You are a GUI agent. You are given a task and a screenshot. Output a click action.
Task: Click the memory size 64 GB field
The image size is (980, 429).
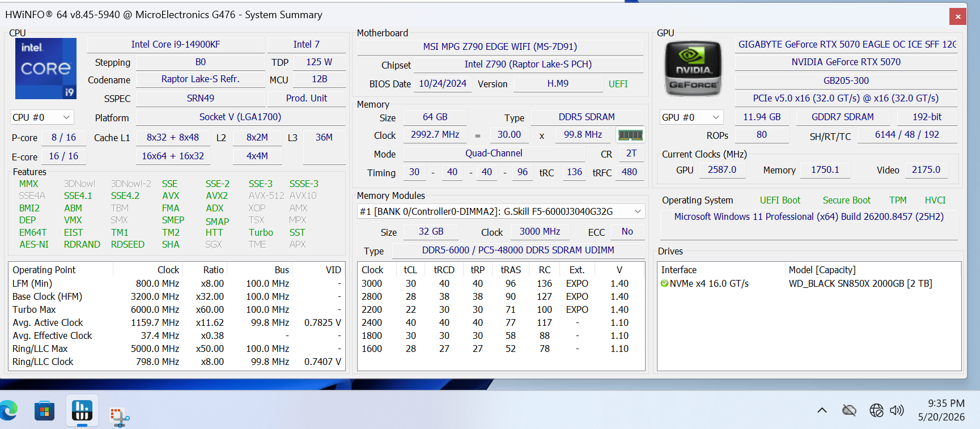click(x=435, y=117)
